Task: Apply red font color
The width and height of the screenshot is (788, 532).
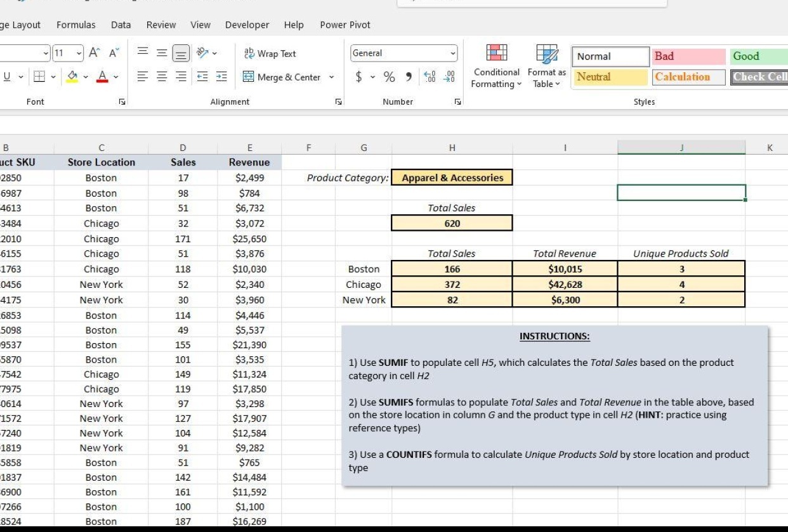Action: tap(102, 77)
